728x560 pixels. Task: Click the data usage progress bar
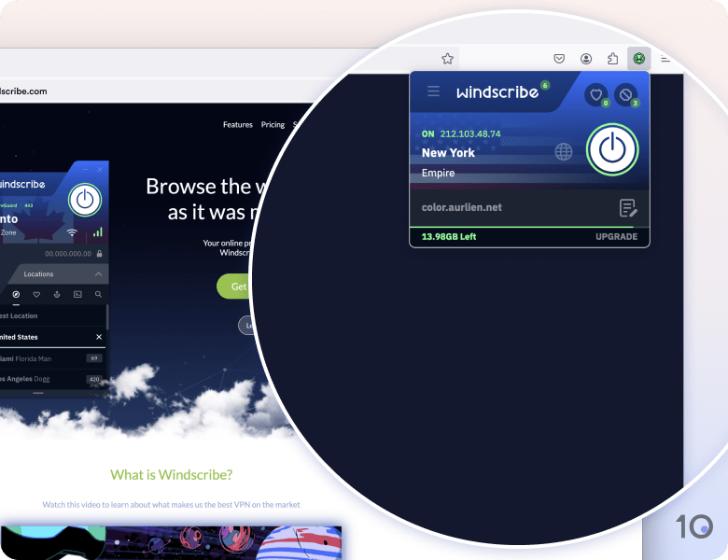pos(529,227)
